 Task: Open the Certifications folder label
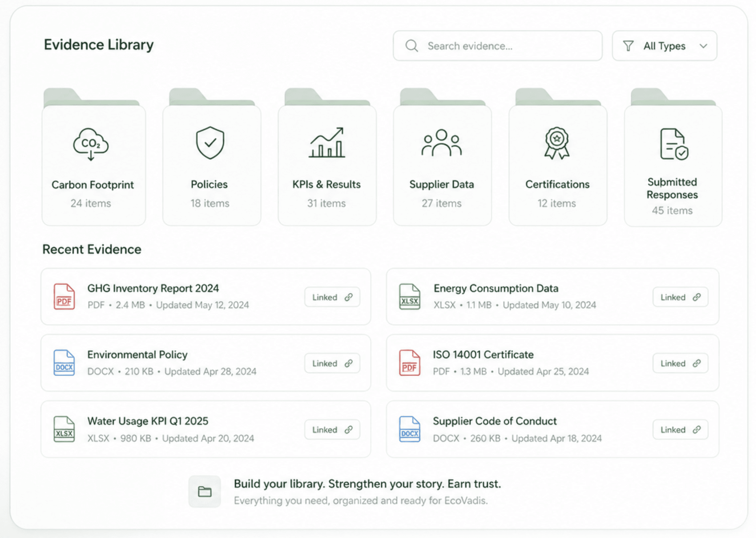(x=558, y=184)
